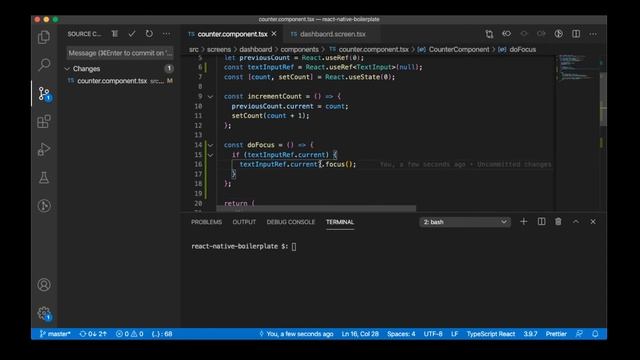The image size is (640, 360).
Task: Click 'Ln 16, Col 28' cursor position
Action: point(360,334)
